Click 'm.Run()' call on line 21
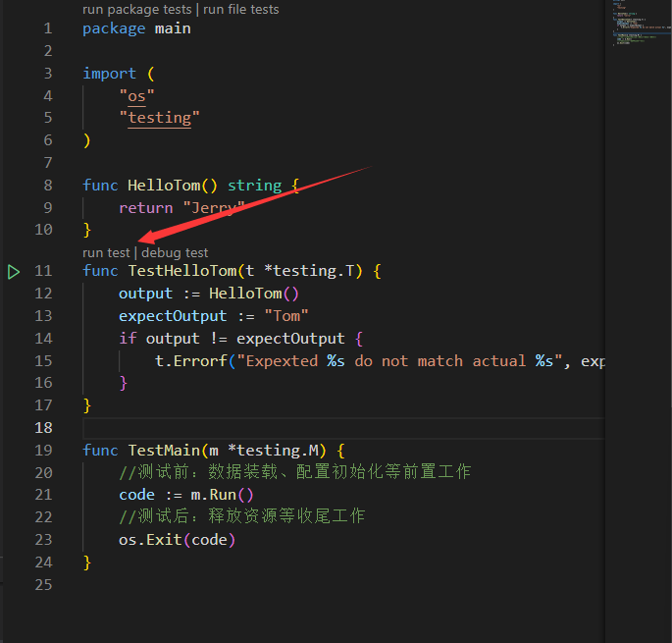The image size is (672, 643). (x=222, y=495)
